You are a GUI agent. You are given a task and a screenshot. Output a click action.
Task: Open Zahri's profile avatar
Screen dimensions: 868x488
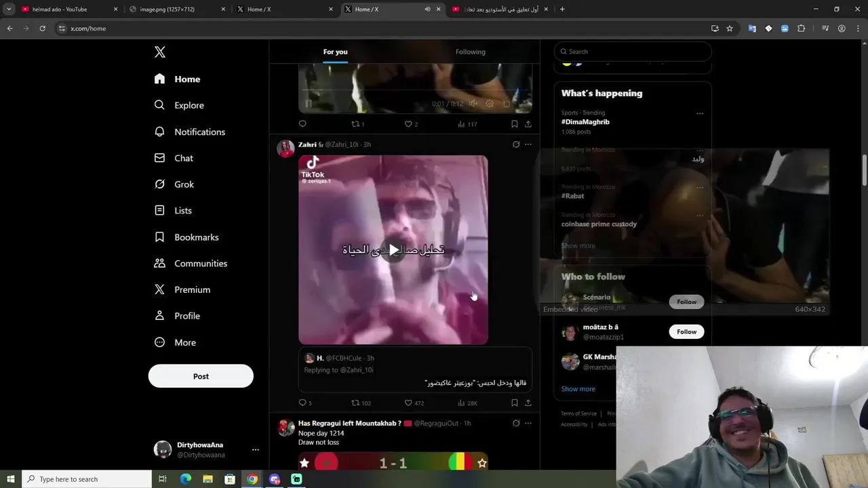[285, 148]
